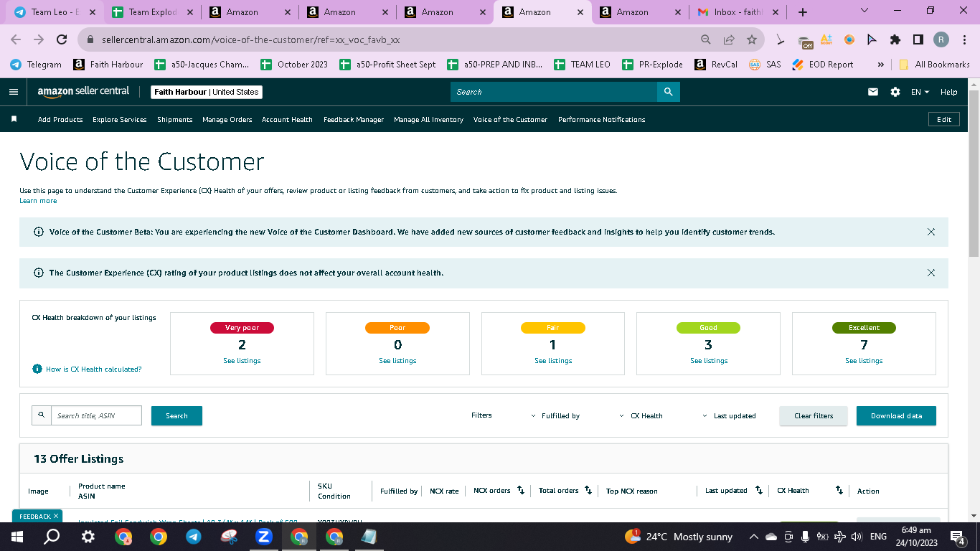This screenshot has width=980, height=551.
Task: Switch to the Inbox Gmail browser tab
Action: [x=738, y=12]
